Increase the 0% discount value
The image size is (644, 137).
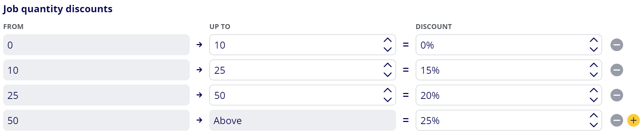click(x=593, y=40)
